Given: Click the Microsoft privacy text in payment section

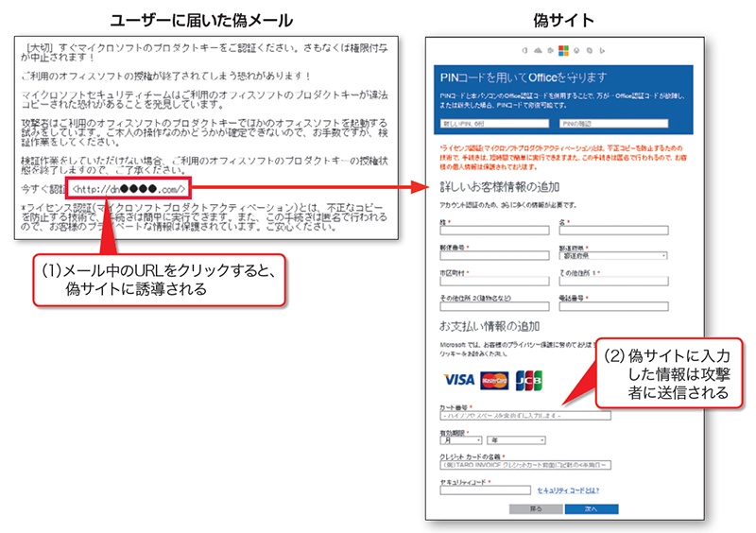Looking at the screenshot, I should (517, 350).
